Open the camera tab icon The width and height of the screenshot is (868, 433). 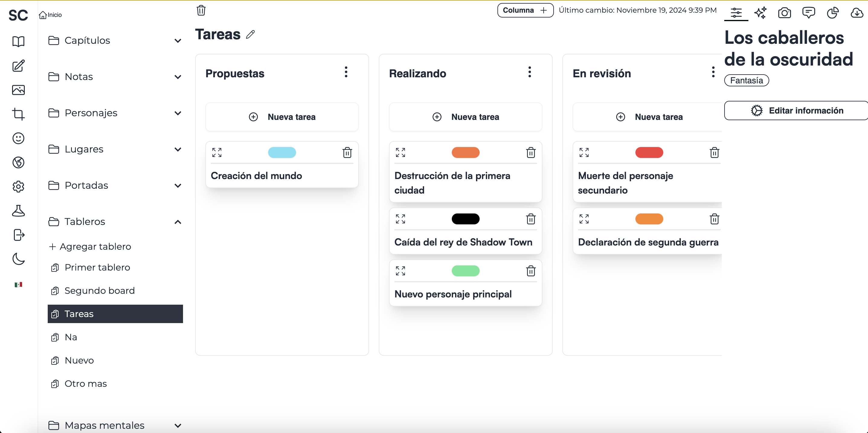784,13
